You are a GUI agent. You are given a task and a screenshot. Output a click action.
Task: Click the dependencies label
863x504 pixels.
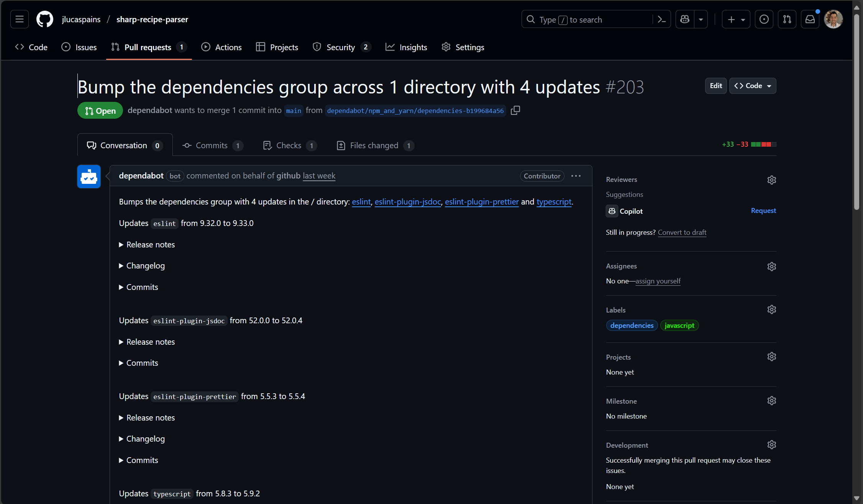tap(632, 326)
